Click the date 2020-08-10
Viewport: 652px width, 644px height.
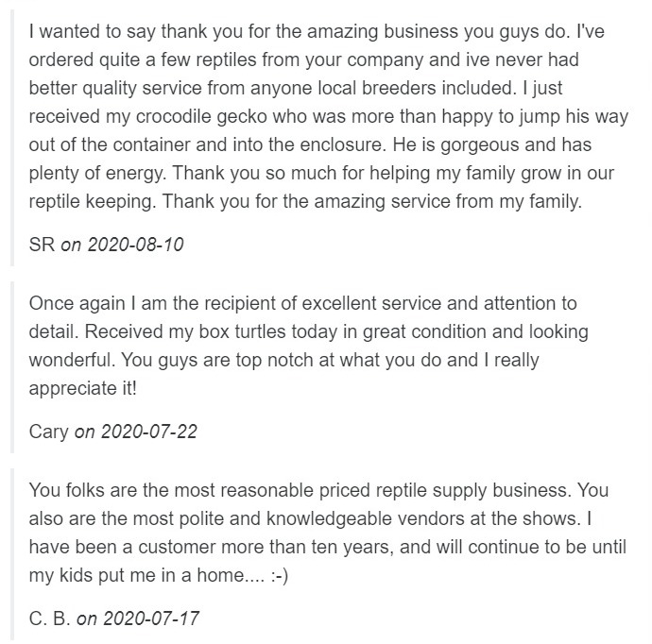pyautogui.click(x=135, y=245)
